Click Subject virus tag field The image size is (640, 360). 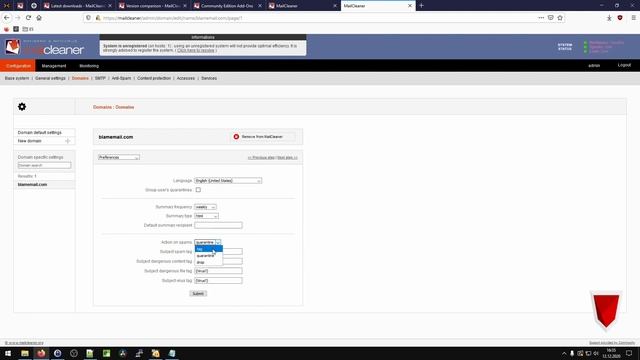click(218, 281)
